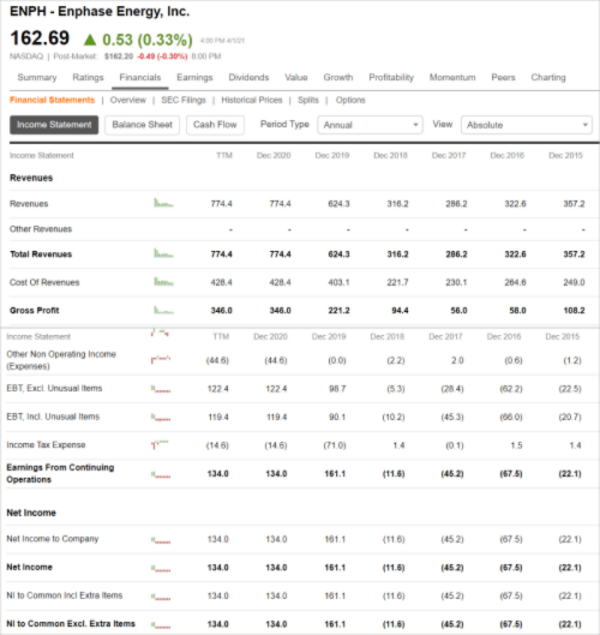Click the Revenues Dec 2019 value 624.3
Viewport: 600px width, 635px height.
(x=339, y=204)
